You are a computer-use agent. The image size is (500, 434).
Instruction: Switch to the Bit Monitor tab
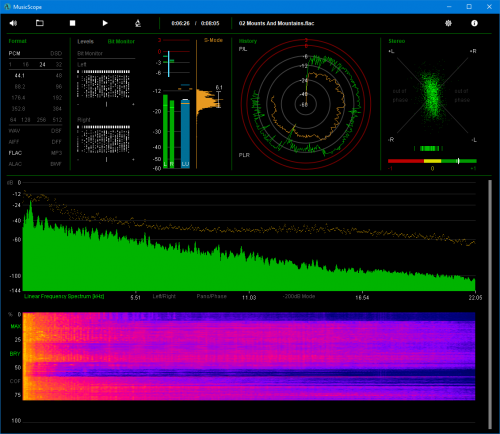coord(121,41)
